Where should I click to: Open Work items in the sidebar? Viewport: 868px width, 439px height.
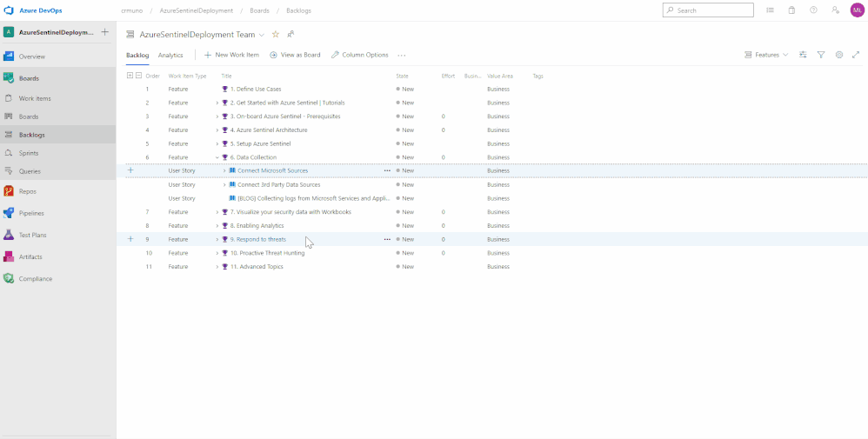click(35, 98)
